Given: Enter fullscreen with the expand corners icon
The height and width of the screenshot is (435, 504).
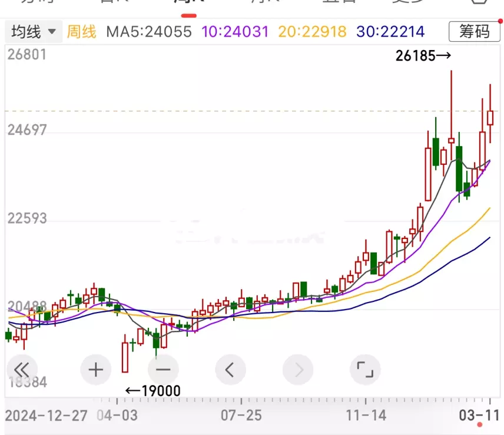Looking at the screenshot, I should coord(365,370).
